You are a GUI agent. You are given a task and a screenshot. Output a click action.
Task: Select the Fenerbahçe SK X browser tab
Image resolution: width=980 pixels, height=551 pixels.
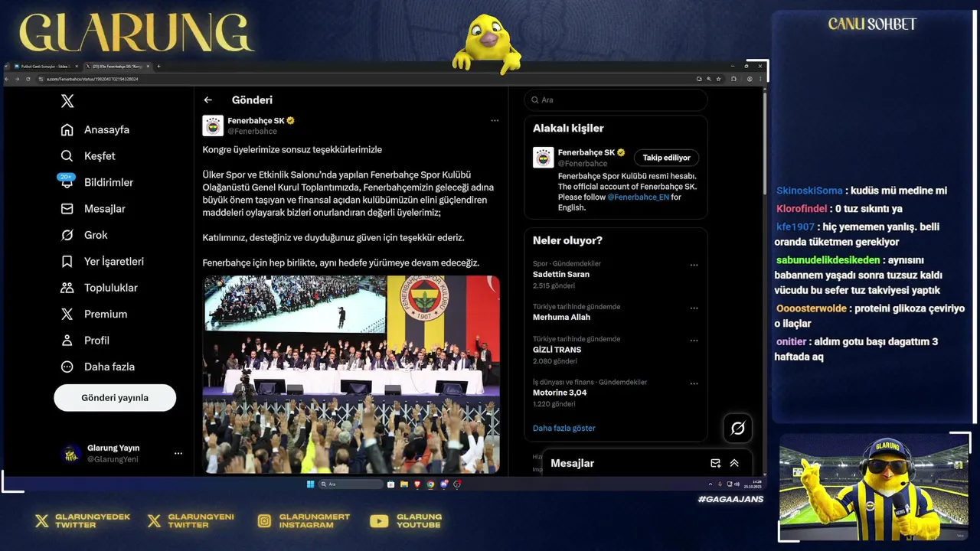click(117, 67)
